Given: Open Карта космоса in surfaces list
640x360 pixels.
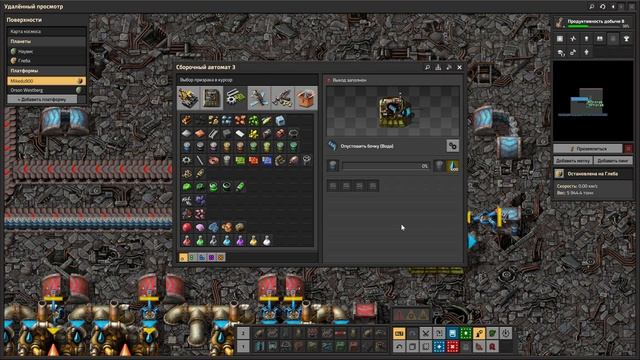Looking at the screenshot, I should (x=47, y=31).
